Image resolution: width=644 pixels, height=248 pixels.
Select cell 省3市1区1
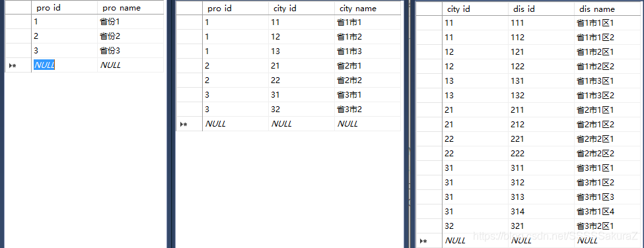607,168
